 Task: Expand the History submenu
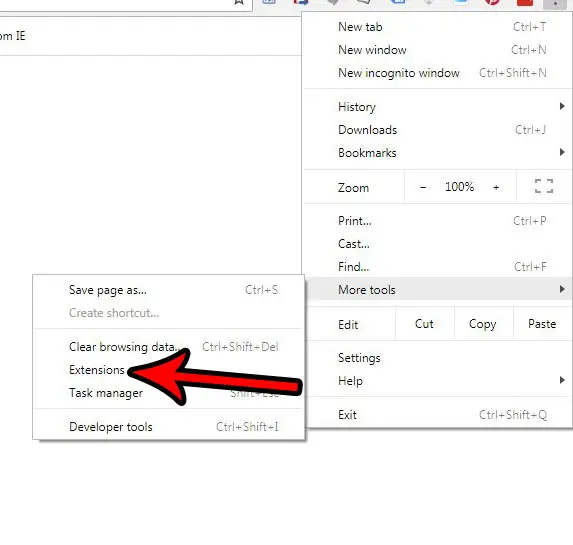[437, 107]
